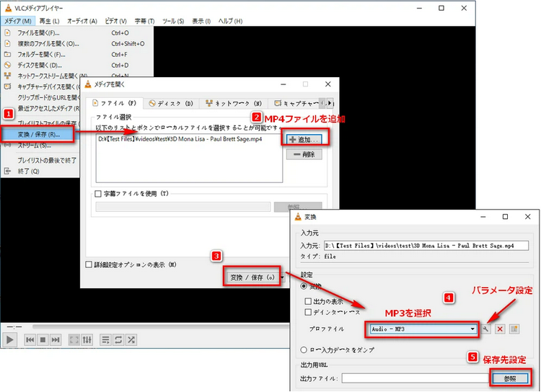Image resolution: width=541 pixels, height=392 pixels.
Task: Switch to the ディスク (D) tab
Action: click(x=171, y=104)
